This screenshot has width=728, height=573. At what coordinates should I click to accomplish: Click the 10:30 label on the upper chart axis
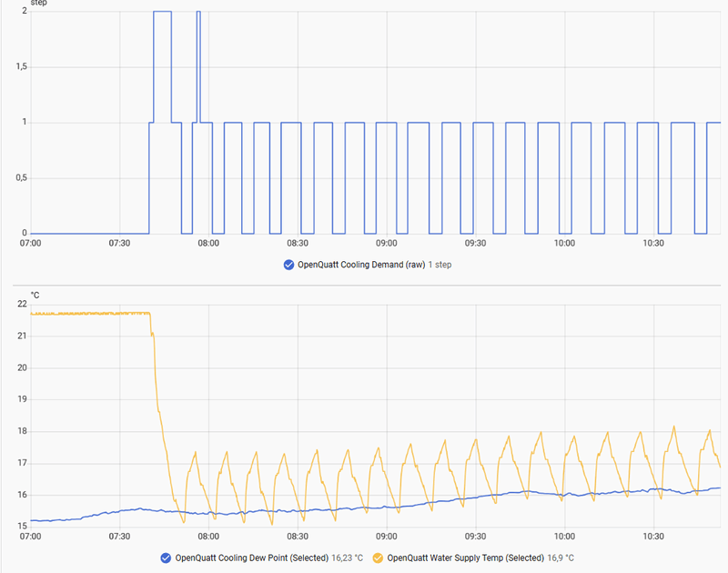(653, 244)
